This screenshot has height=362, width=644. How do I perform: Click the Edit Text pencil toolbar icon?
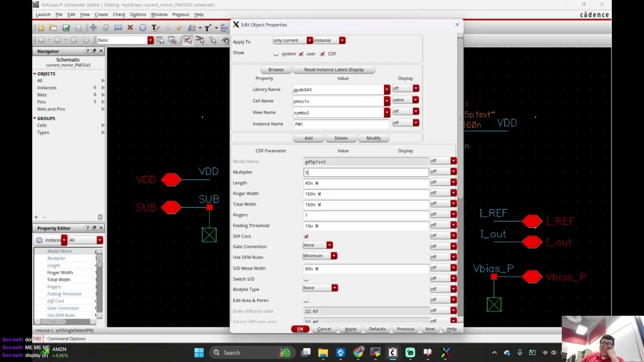coord(155,28)
